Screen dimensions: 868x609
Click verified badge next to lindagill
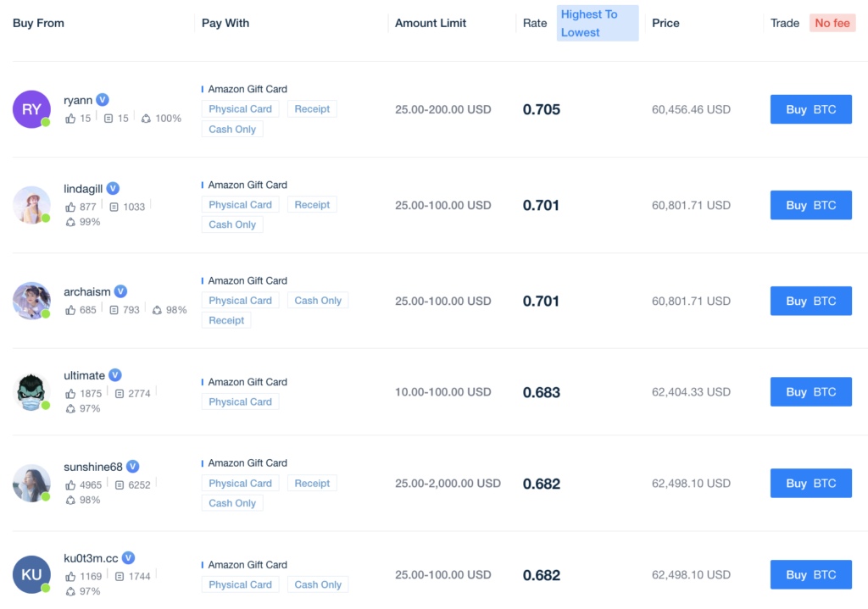click(x=113, y=189)
